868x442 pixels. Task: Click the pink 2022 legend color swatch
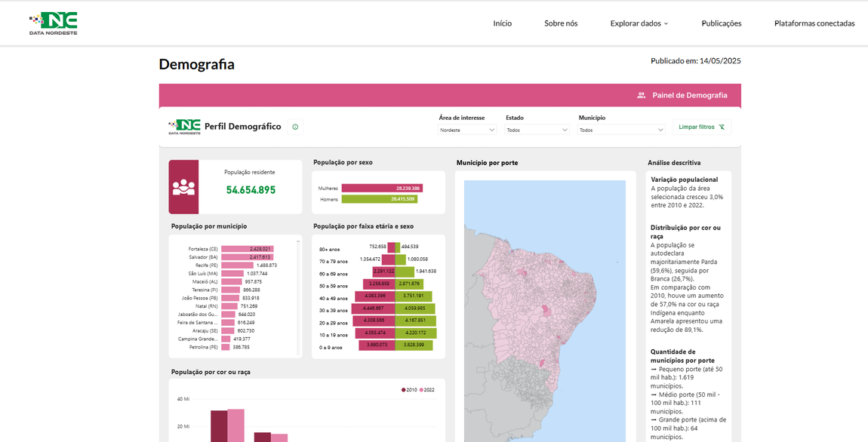pyautogui.click(x=421, y=390)
